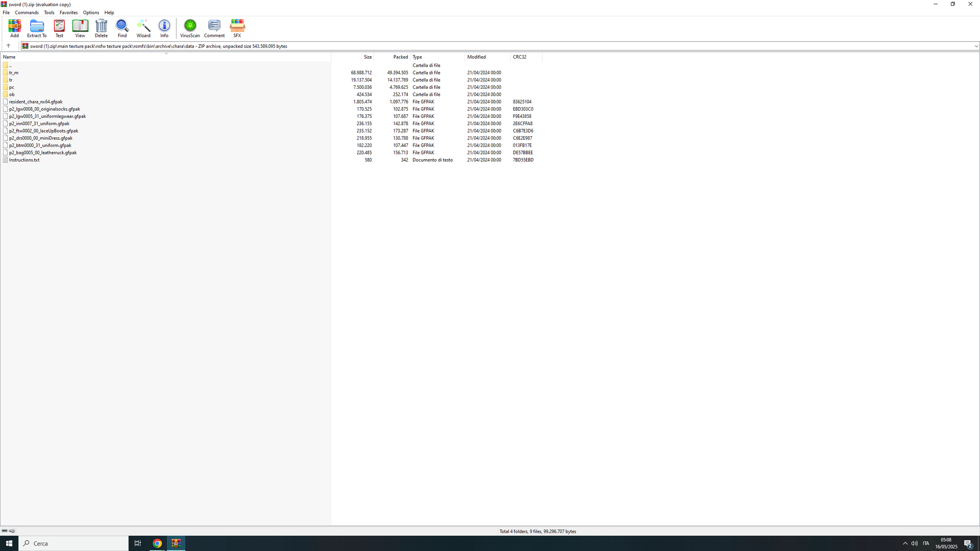Open the File menu
Image resolution: width=980 pixels, height=551 pixels.
click(6, 13)
